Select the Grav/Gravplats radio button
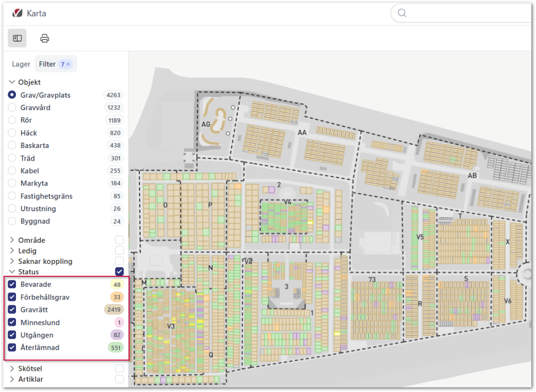 click(12, 95)
